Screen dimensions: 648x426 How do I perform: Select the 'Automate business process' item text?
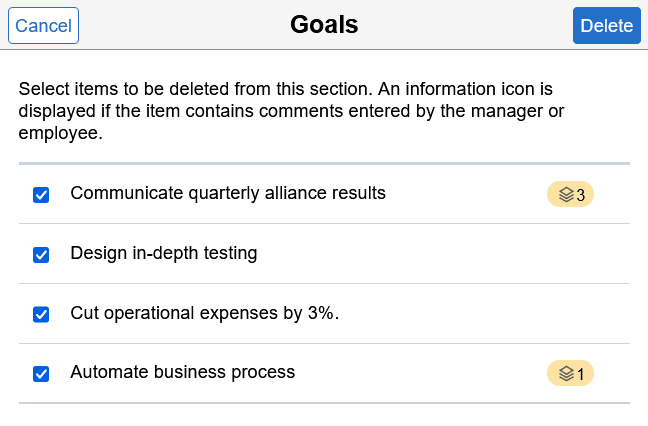pos(183,372)
